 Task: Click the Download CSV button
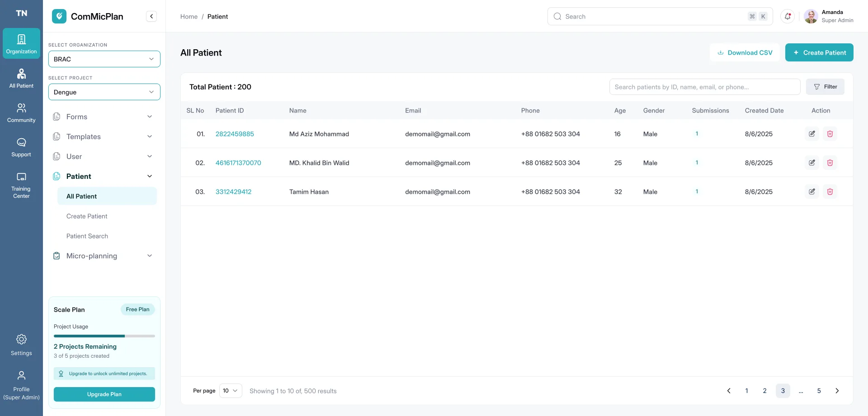(745, 52)
